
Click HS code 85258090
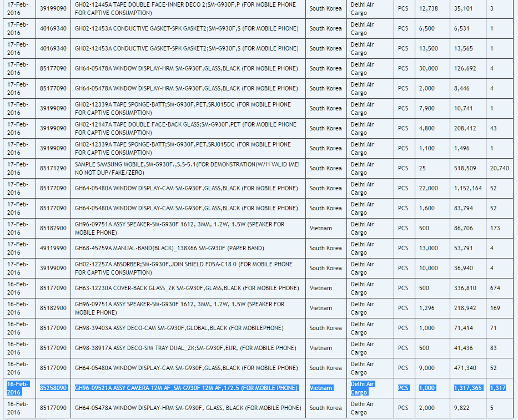click(53, 388)
